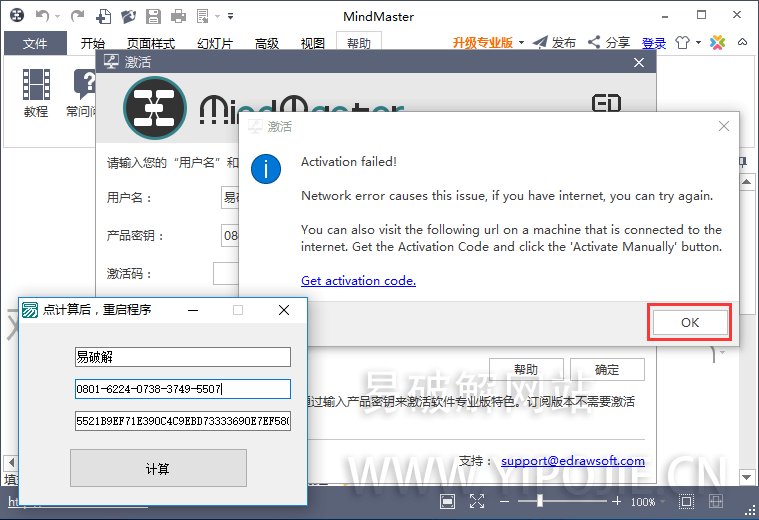Zoom out with minus button
The width and height of the screenshot is (759, 520).
[504, 502]
